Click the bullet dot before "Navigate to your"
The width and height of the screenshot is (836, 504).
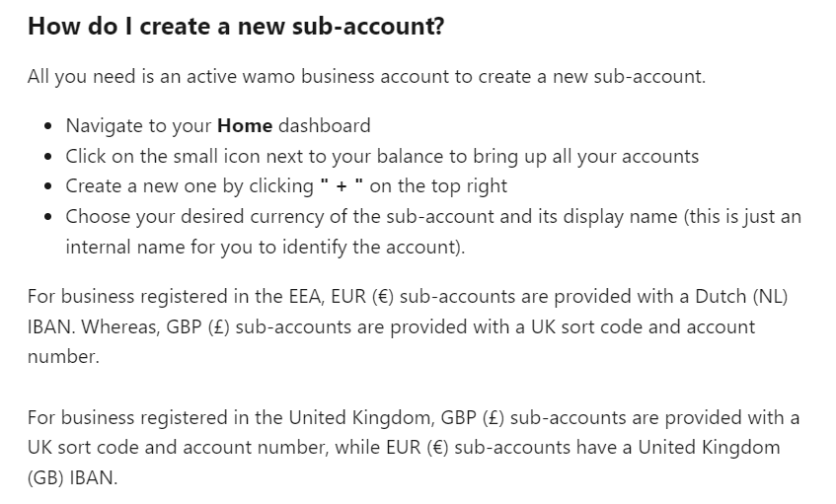(50, 126)
